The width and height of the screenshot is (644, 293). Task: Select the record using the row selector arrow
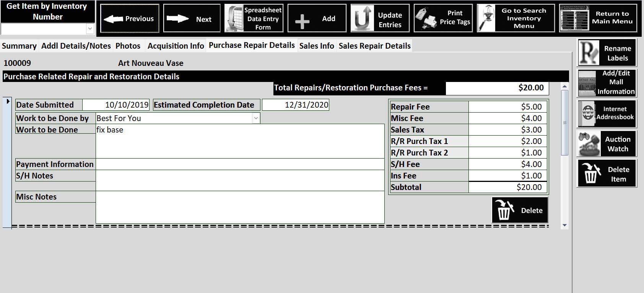[8, 101]
